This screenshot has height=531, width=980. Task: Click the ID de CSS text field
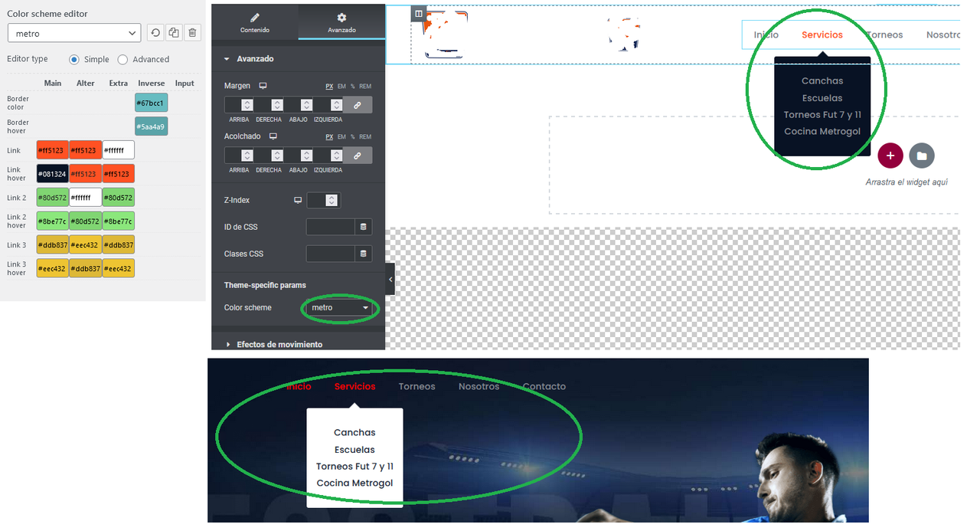[x=331, y=227]
